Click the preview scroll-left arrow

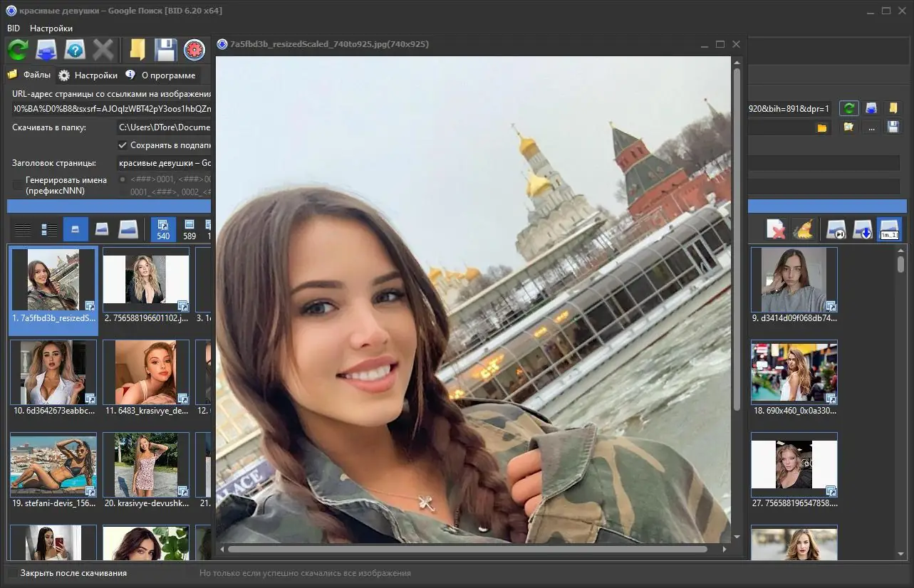pyautogui.click(x=222, y=550)
